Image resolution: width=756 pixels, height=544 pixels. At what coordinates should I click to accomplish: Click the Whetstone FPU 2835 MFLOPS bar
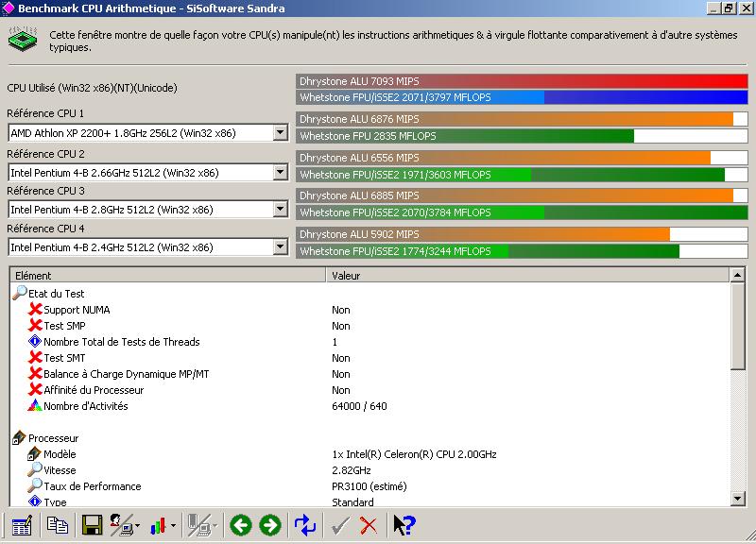click(x=522, y=136)
